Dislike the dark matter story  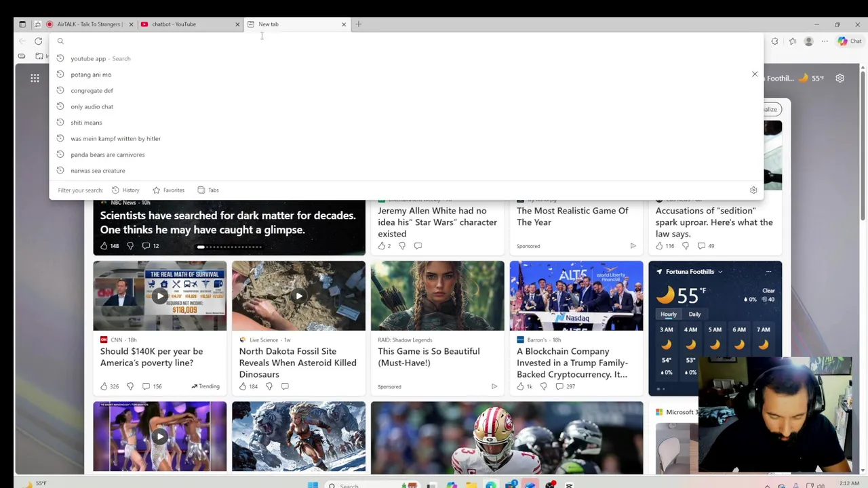click(130, 246)
